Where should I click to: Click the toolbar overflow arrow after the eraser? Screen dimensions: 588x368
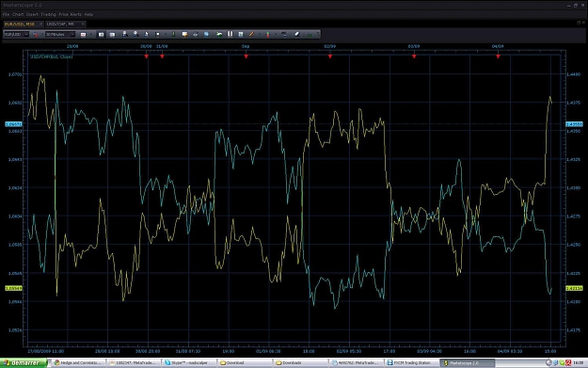(x=318, y=34)
